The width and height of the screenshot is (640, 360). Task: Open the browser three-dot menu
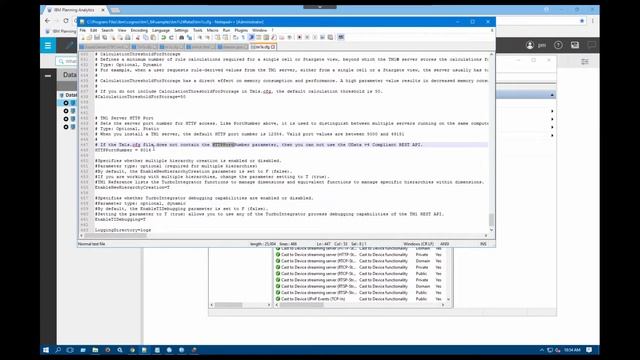point(592,20)
